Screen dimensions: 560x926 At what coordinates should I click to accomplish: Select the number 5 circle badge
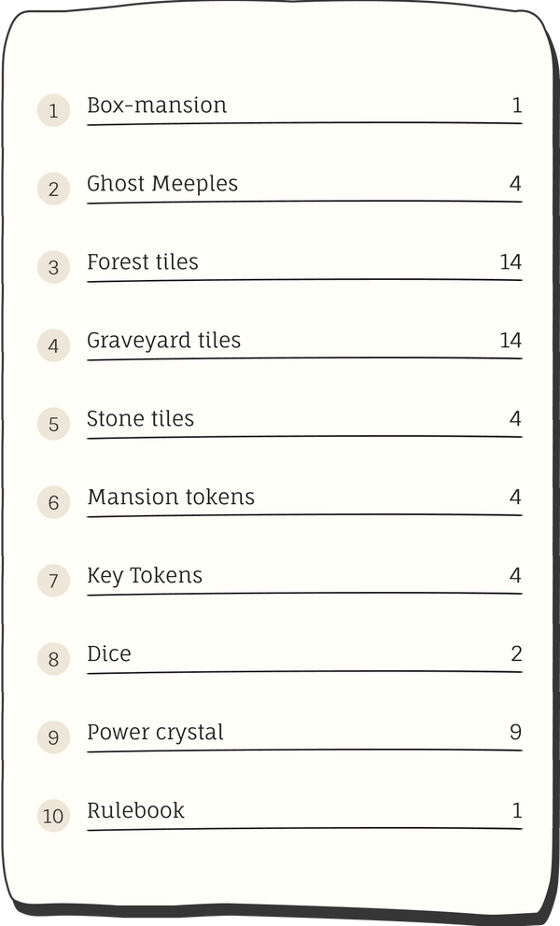[53, 425]
